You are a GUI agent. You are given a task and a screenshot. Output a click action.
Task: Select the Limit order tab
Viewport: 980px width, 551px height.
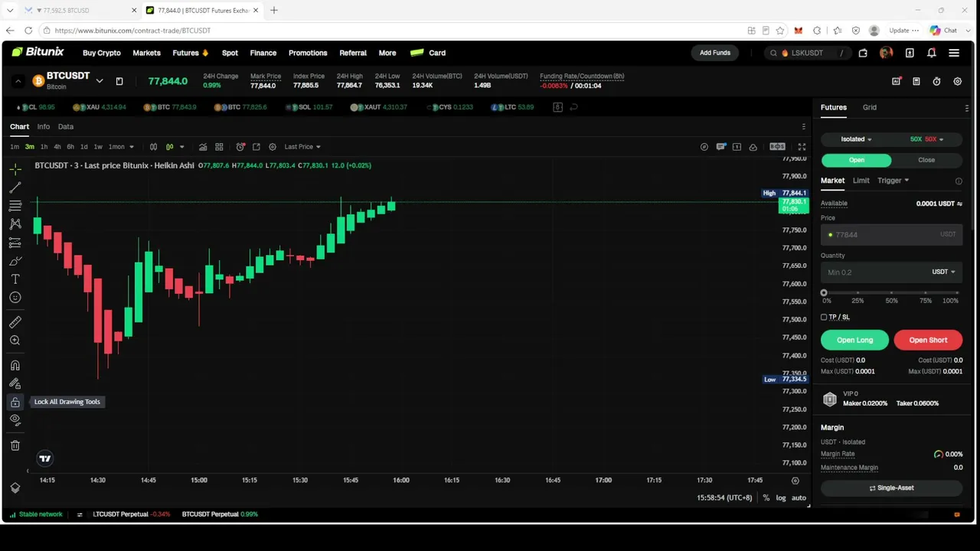pyautogui.click(x=861, y=181)
